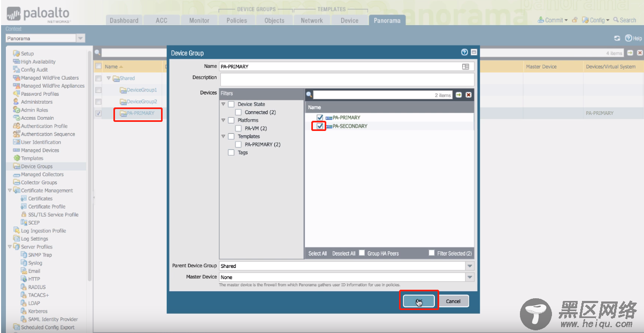Click Deselect All devices

pyautogui.click(x=344, y=253)
